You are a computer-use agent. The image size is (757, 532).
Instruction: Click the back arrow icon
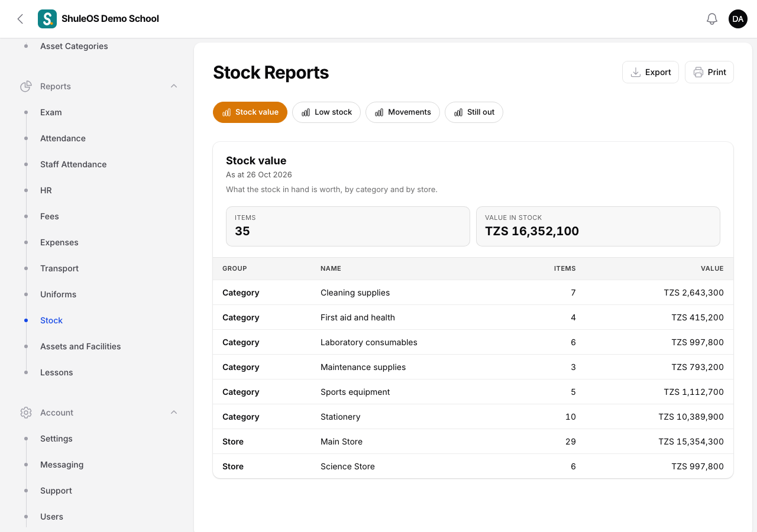(20, 19)
